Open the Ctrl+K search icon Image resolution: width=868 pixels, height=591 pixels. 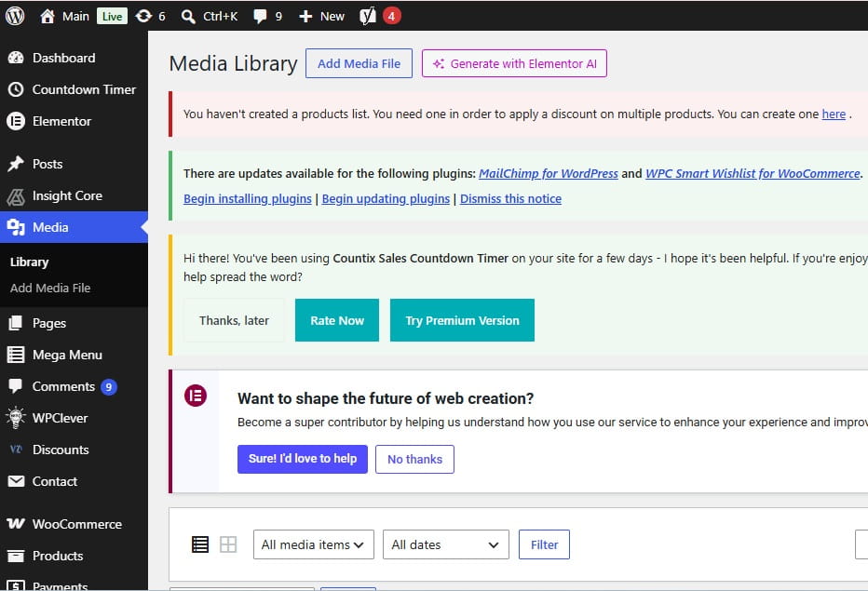click(x=188, y=17)
